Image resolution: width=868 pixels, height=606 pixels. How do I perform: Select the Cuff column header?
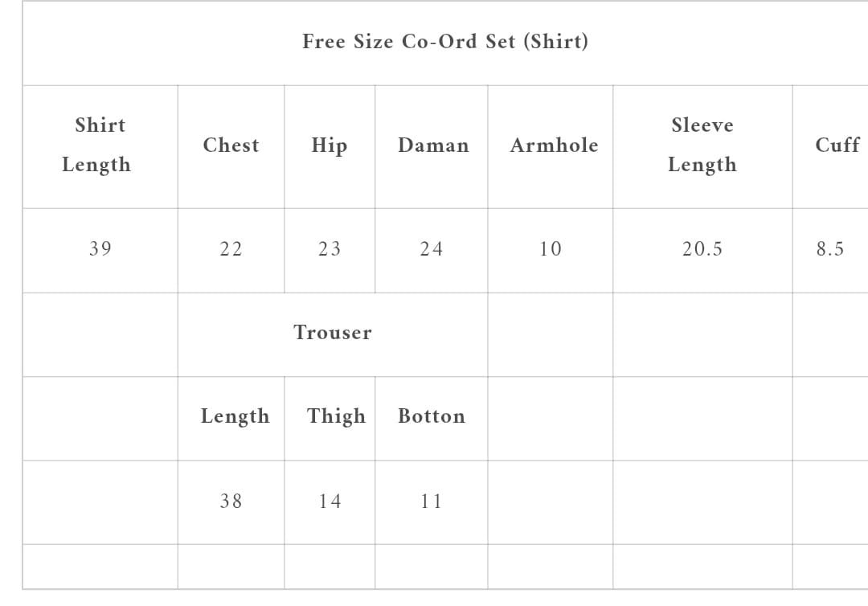[x=837, y=145]
